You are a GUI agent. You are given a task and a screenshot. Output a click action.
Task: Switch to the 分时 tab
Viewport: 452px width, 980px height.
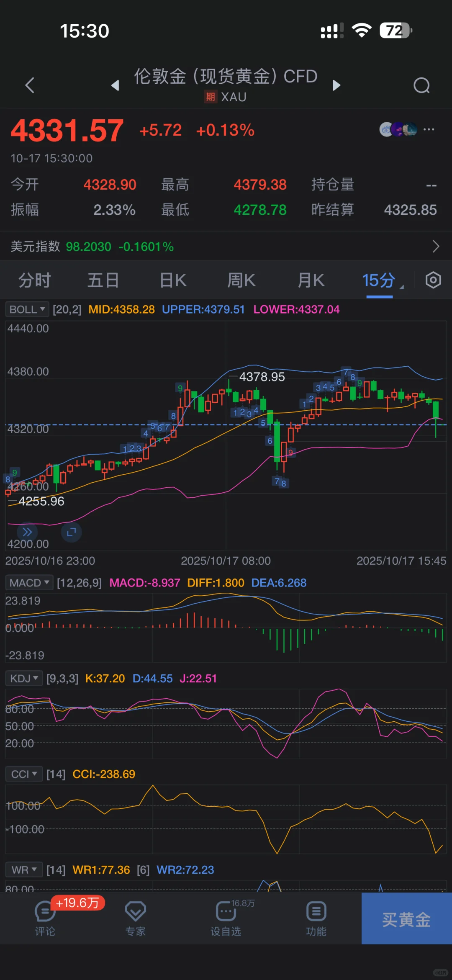point(35,280)
